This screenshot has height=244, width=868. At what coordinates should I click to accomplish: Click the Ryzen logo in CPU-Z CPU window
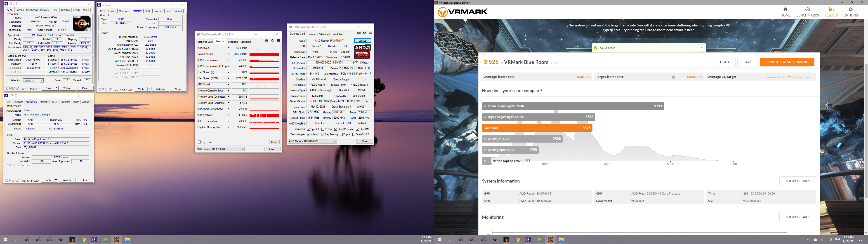pos(82,23)
